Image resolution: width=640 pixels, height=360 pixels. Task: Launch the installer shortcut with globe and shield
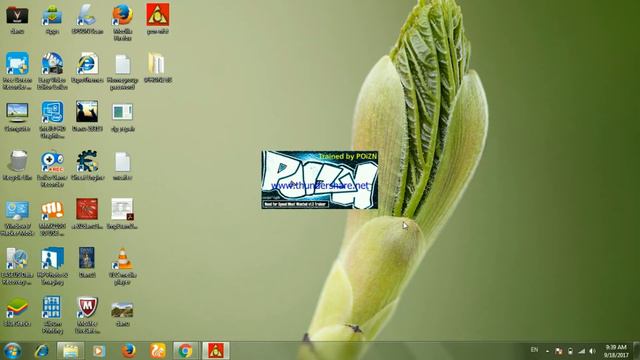point(17,259)
